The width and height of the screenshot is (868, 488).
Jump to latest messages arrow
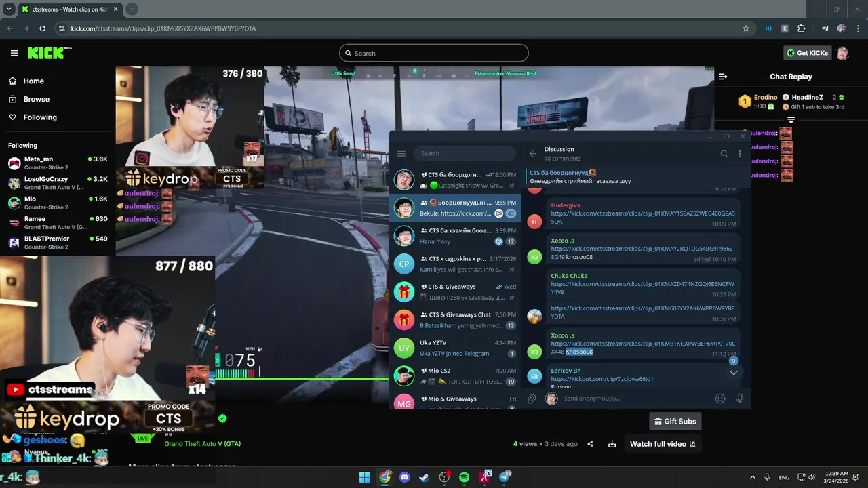733,372
